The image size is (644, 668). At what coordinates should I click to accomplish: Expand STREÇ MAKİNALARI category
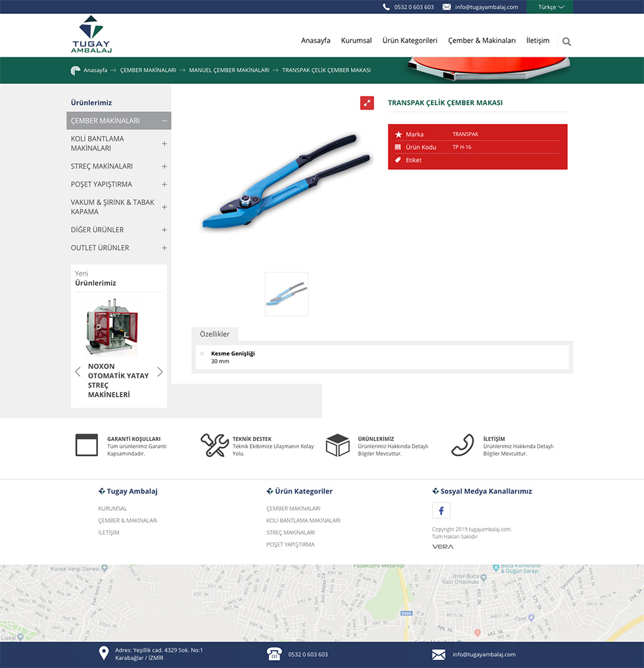point(164,166)
